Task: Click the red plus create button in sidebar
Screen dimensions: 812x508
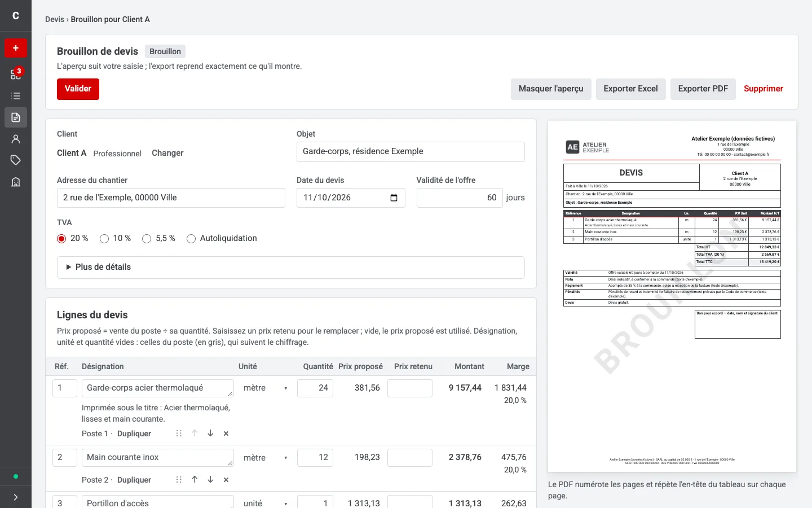Action: click(16, 48)
